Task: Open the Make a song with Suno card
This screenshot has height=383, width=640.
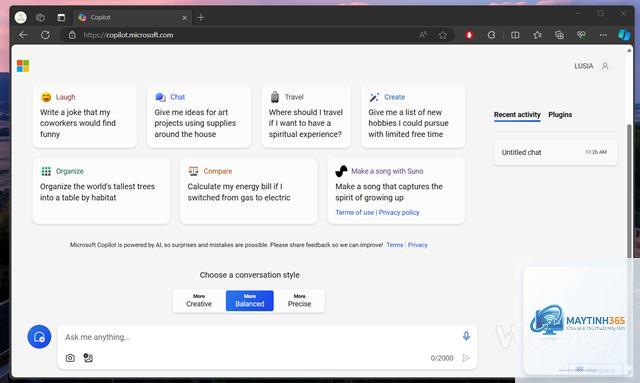Action: tap(396, 191)
